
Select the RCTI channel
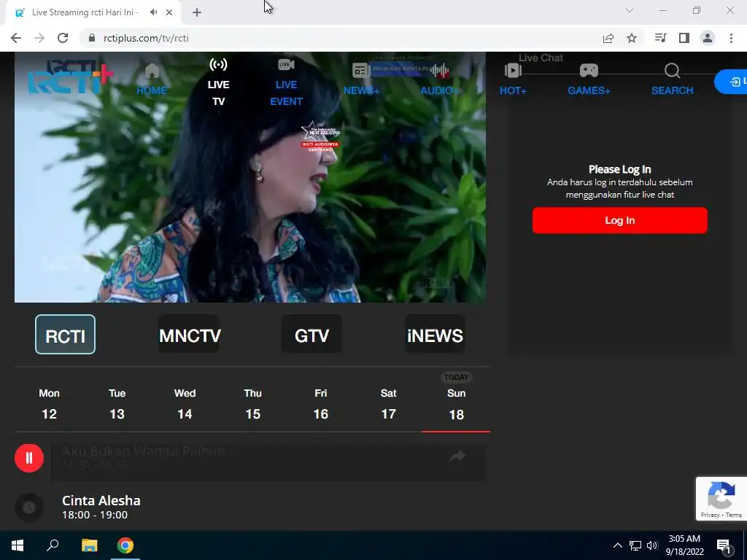(x=65, y=334)
